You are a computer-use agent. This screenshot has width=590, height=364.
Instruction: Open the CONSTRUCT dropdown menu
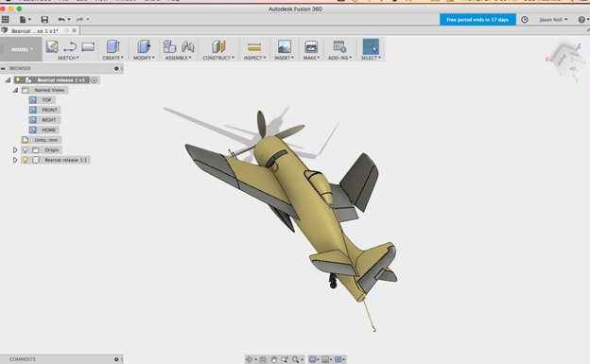tap(218, 58)
